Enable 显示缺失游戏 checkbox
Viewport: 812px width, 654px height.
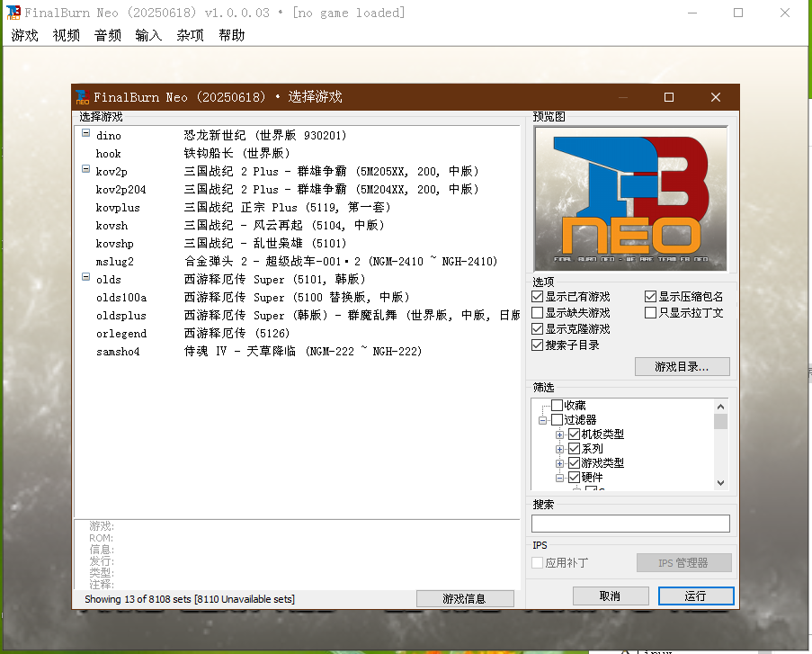click(x=538, y=313)
